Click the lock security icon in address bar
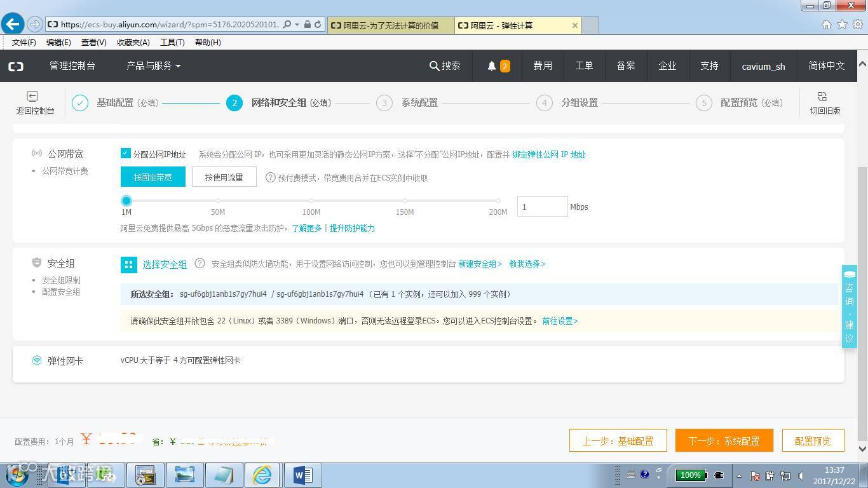The image size is (868, 488). [308, 24]
